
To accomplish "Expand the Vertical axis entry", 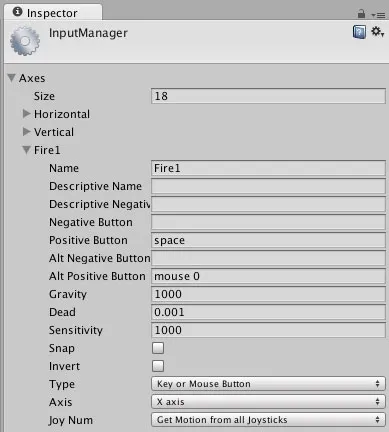I will 26,132.
